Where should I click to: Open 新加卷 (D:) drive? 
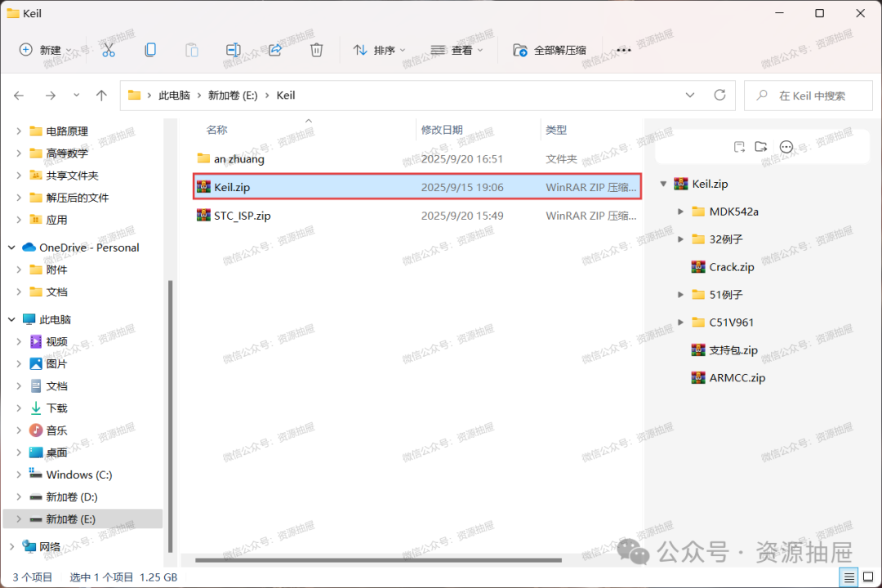point(71,497)
